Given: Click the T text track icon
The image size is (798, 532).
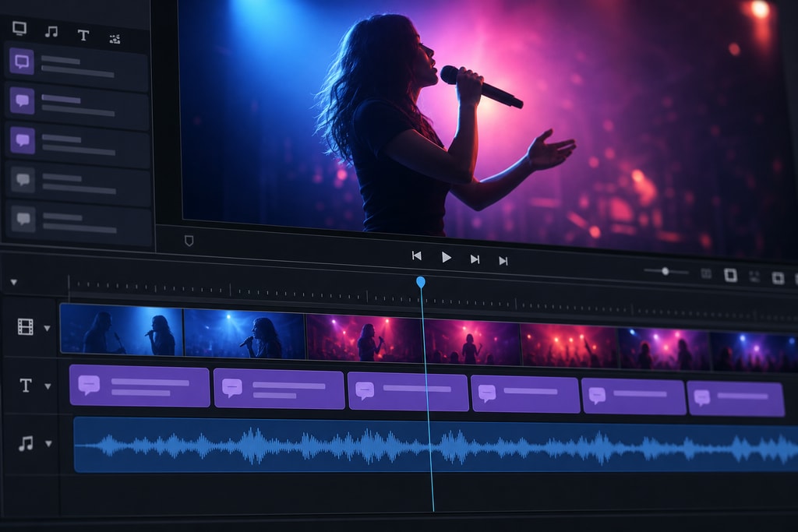Looking at the screenshot, I should (26, 385).
